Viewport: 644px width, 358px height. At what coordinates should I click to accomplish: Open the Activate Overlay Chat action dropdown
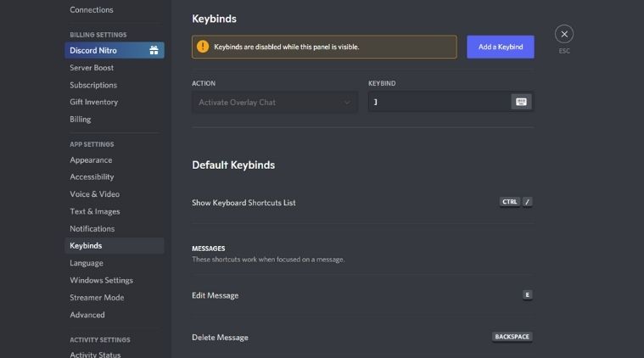(275, 103)
